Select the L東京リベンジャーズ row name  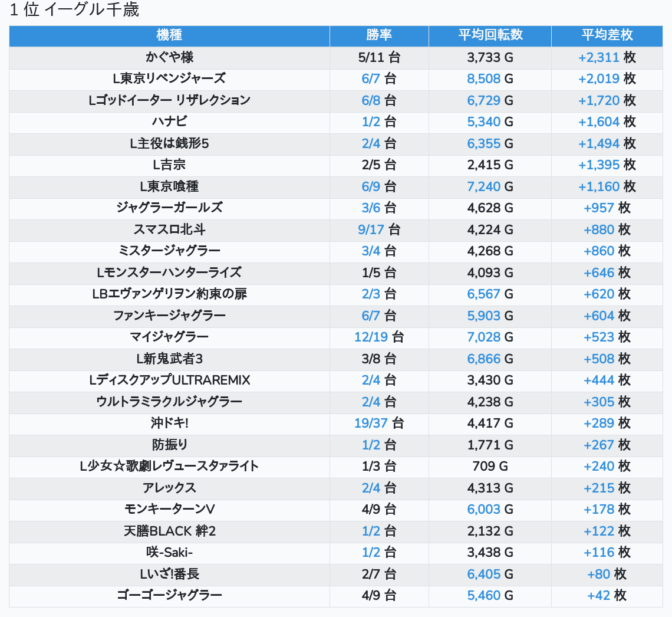[x=169, y=79]
